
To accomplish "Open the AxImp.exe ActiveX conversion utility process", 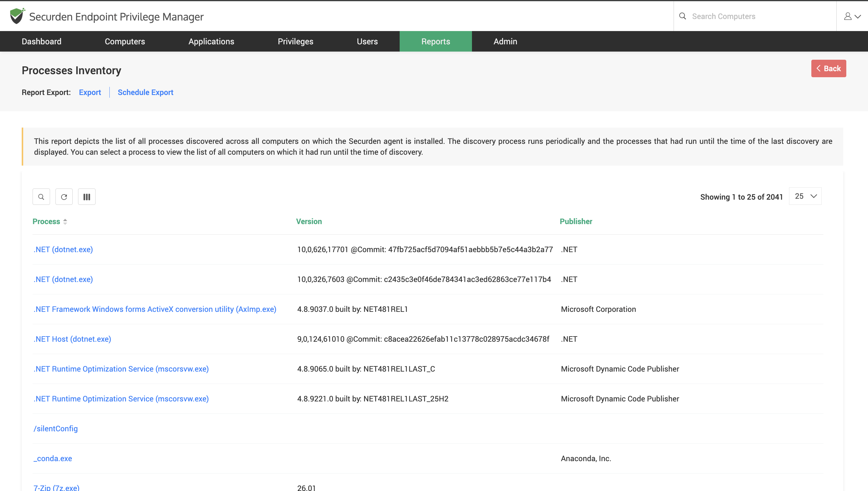I will click(155, 309).
